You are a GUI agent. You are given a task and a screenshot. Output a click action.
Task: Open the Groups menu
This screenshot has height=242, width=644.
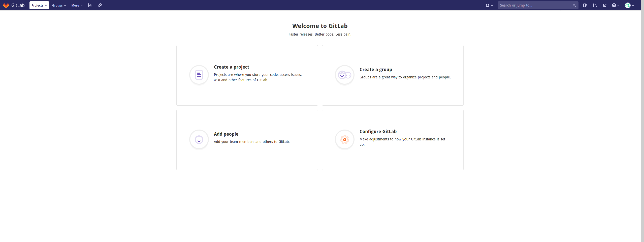tap(59, 5)
